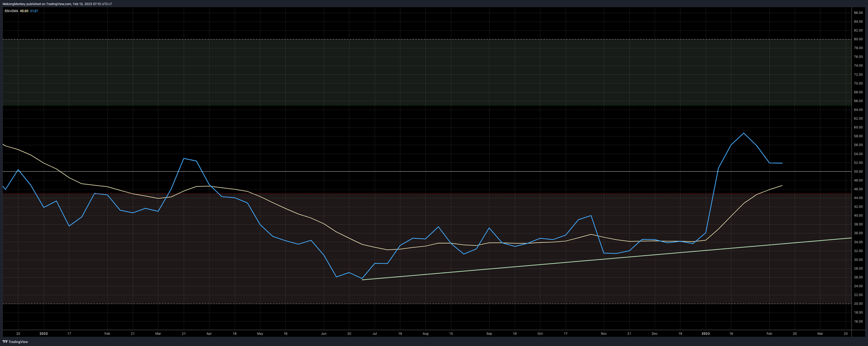Select the 76.00 value on the price scale
The image size is (868, 346).
tap(858, 57)
